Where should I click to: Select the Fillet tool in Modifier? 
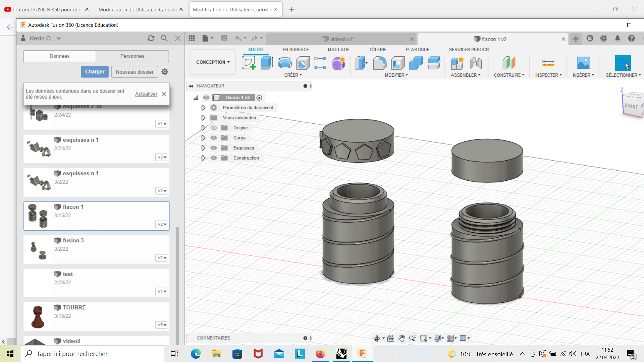click(379, 63)
